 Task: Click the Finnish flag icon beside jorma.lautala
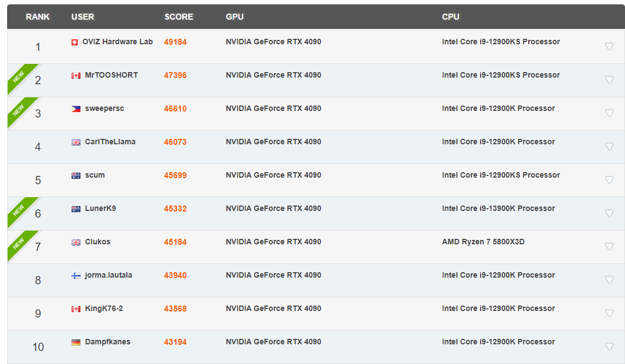[x=76, y=275]
